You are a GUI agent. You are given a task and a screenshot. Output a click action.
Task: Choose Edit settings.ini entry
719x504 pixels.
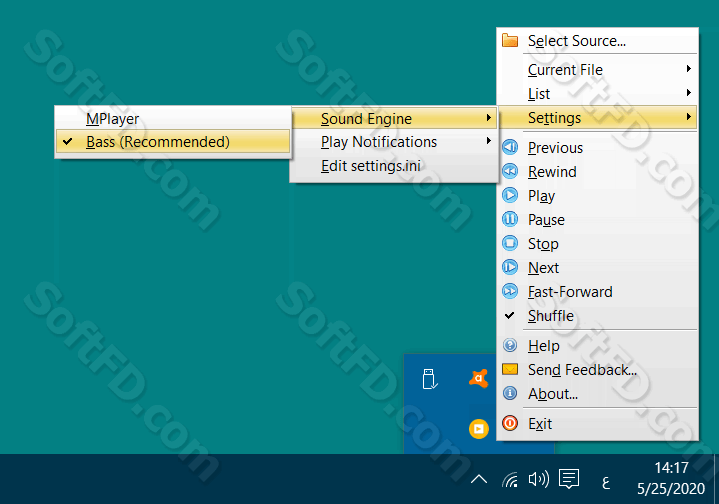tap(394, 166)
